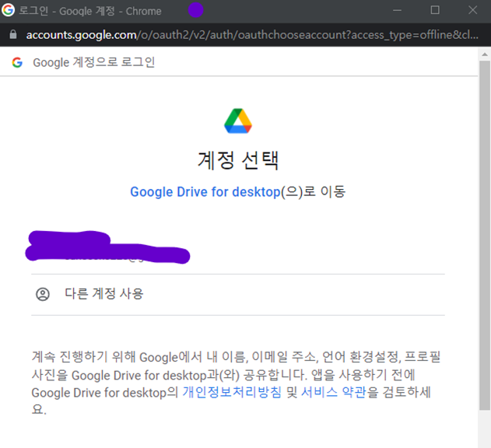Click the person icon beside 다른 계정 사용
The width and height of the screenshot is (491, 448).
pos(43,294)
